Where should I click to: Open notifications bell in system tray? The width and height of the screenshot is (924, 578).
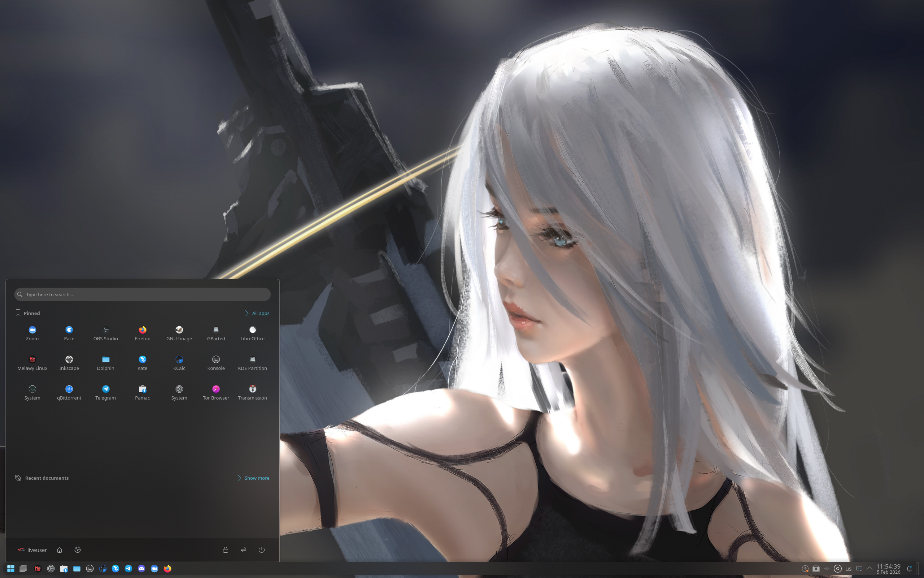tap(909, 569)
